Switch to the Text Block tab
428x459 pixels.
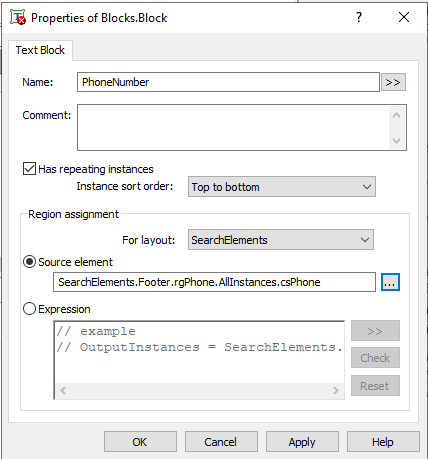point(40,50)
